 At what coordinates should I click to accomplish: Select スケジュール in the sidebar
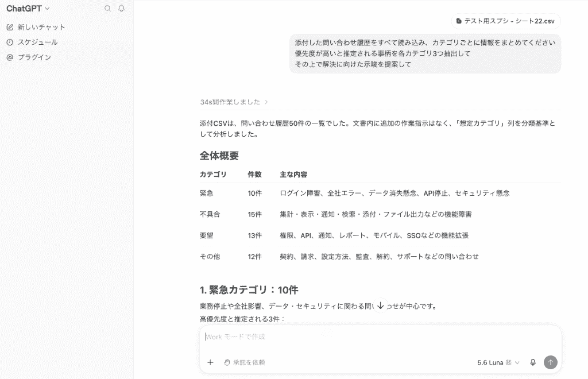(37, 42)
